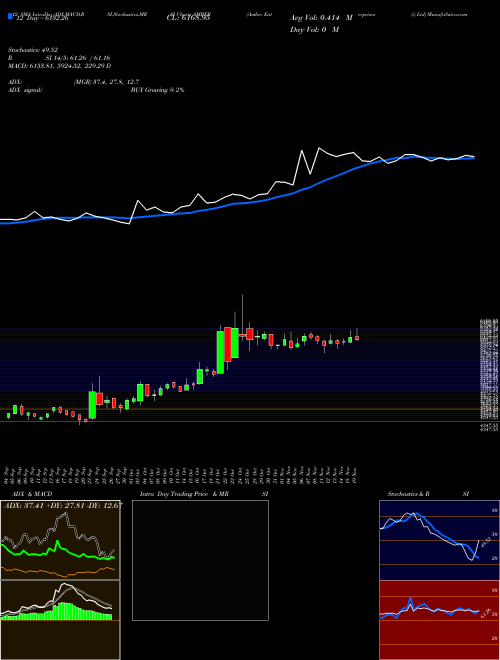Screen dimensions: 500x660
Task: Click the 'BUY Growing @ 2%' signal text
Action: point(157,90)
